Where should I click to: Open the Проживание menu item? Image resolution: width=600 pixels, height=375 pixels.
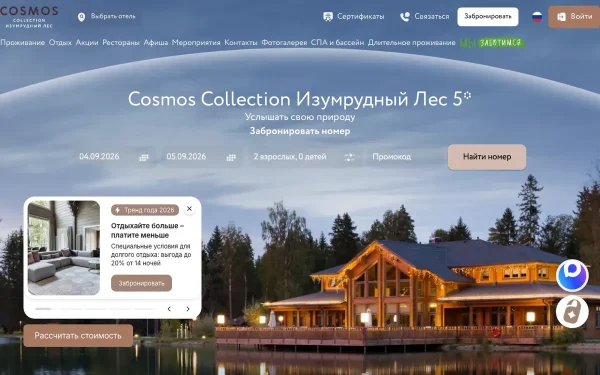click(x=23, y=42)
